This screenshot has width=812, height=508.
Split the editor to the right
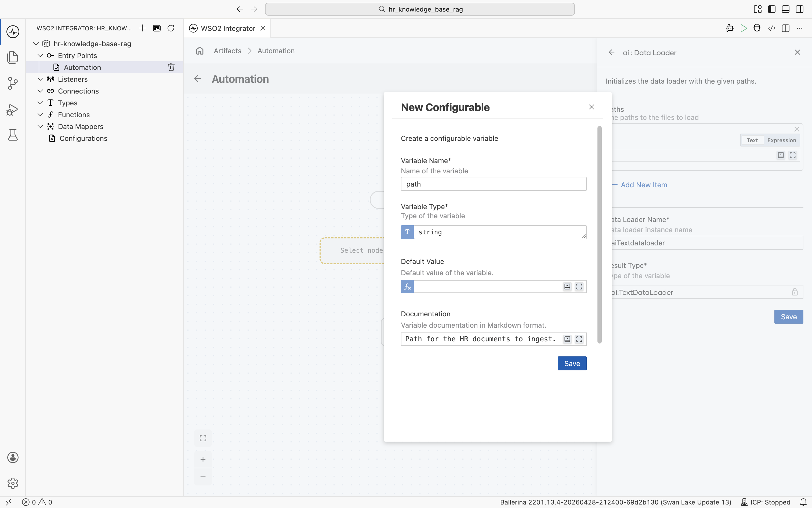click(785, 28)
